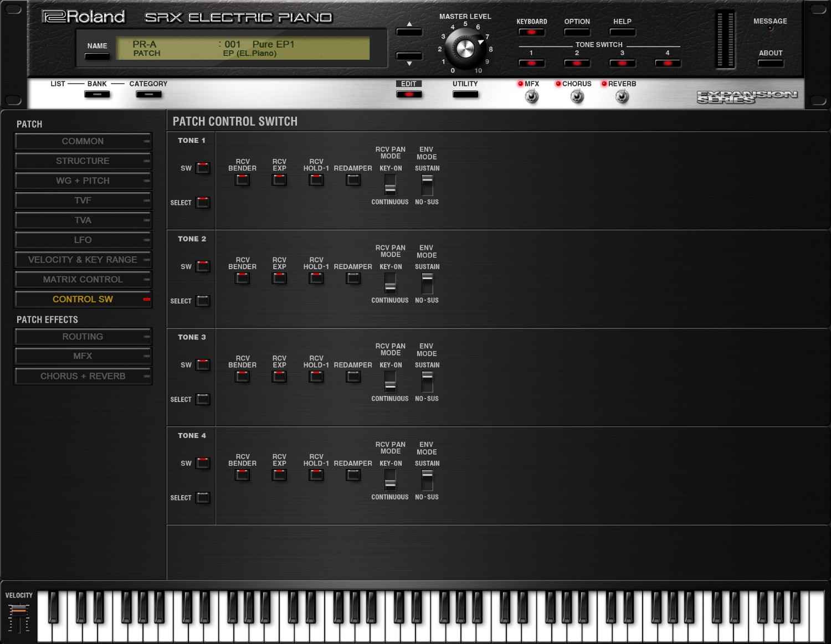The height and width of the screenshot is (644, 831).
Task: Click the patch decrement down arrow
Action: coord(409,55)
